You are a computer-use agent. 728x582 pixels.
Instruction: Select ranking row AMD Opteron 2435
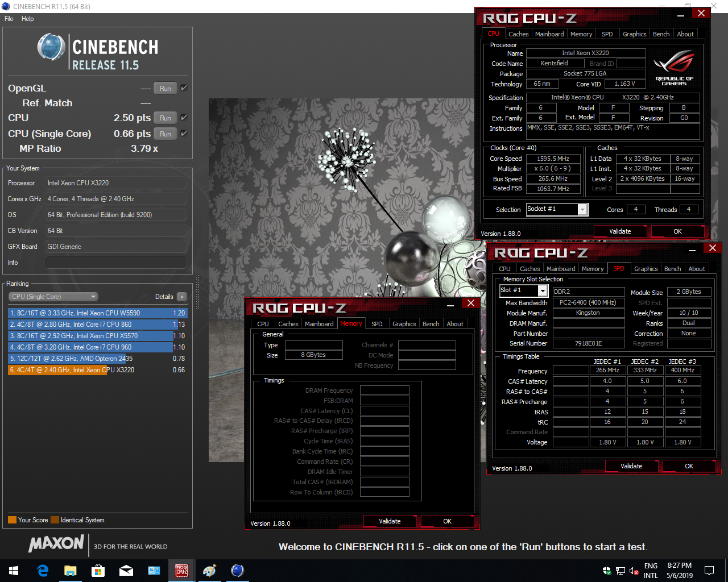(97, 359)
